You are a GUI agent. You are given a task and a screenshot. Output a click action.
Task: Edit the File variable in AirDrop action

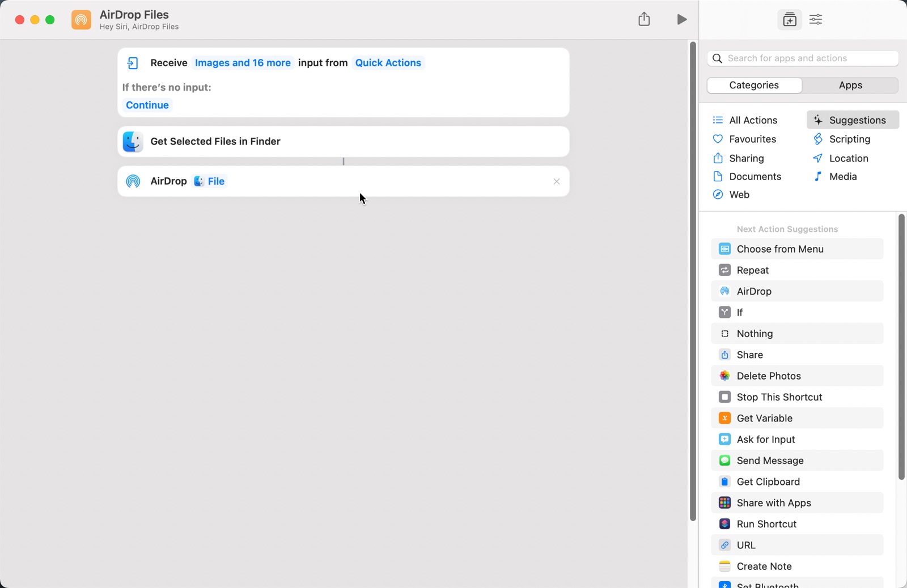[x=209, y=181]
